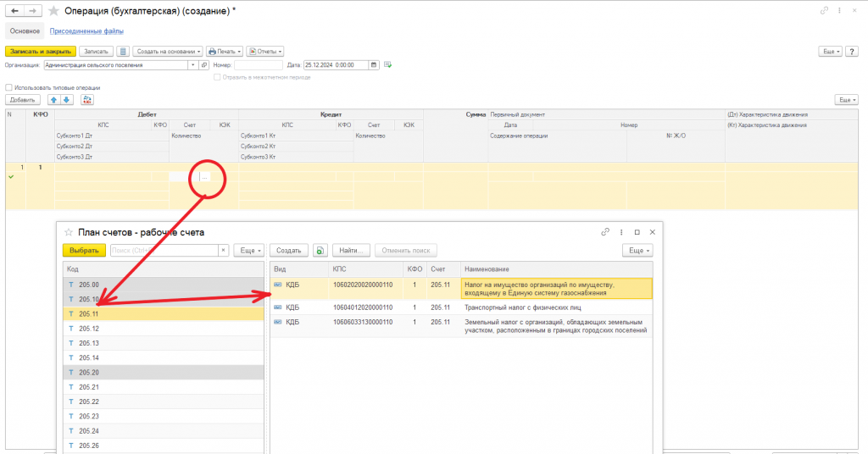Open the top-right Еще menu of the document
This screenshot has width=868, height=454.
(831, 52)
